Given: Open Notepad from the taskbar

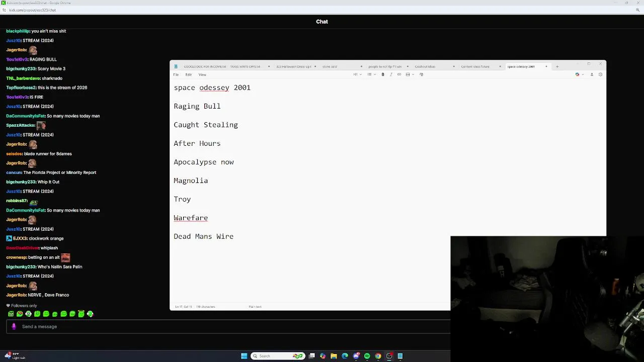Looking at the screenshot, I should [400, 356].
